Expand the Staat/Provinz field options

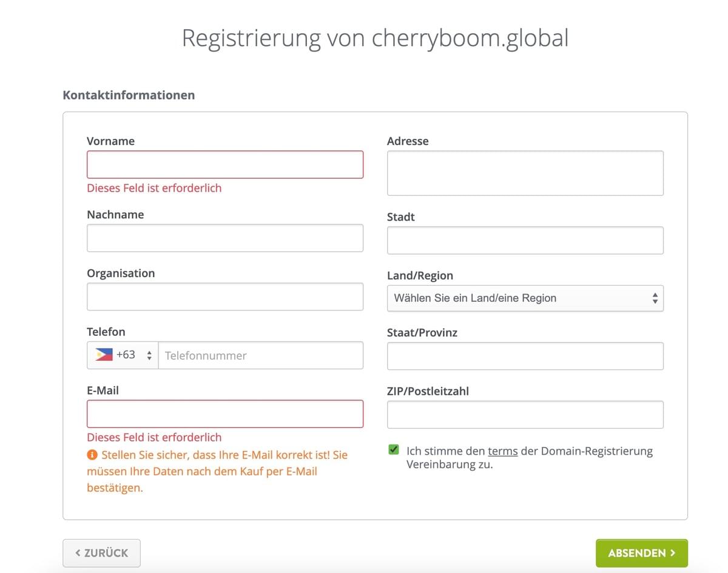click(x=525, y=356)
